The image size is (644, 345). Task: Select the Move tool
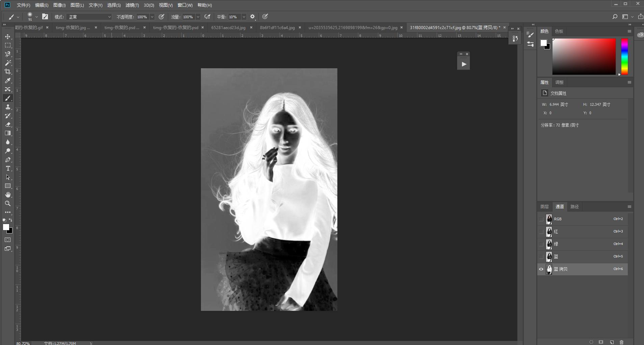point(8,36)
